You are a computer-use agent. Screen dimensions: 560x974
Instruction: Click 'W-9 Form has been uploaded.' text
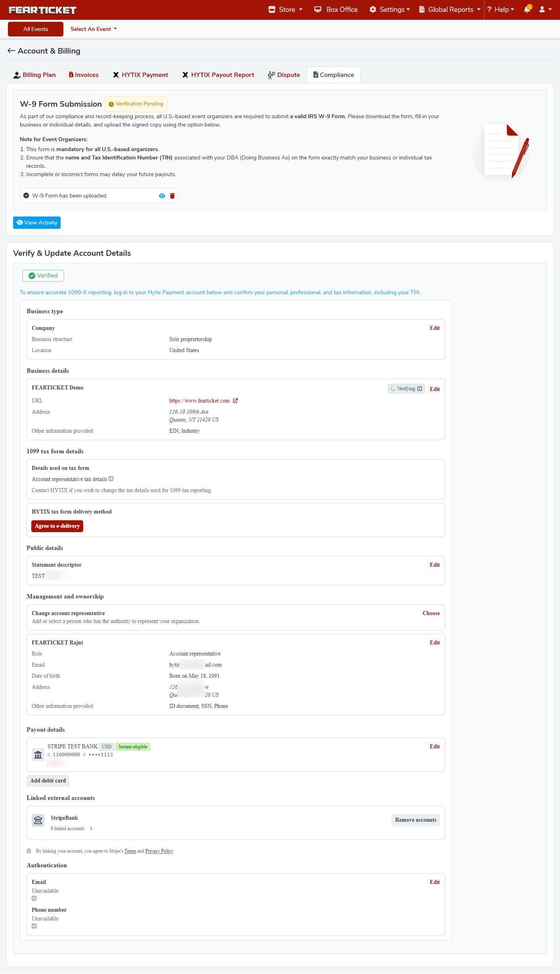click(70, 196)
